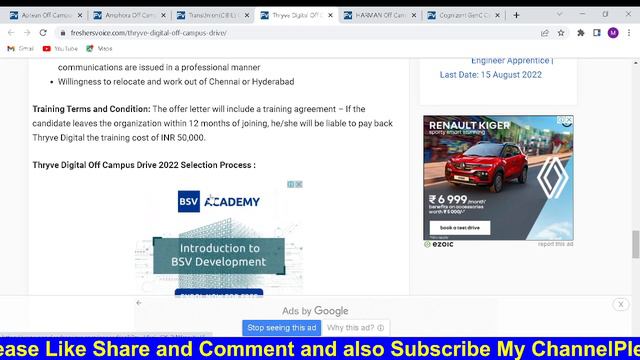Close the Cognizant GenC tab
Image resolution: width=640 pixels, height=360 pixels.
(497, 15)
